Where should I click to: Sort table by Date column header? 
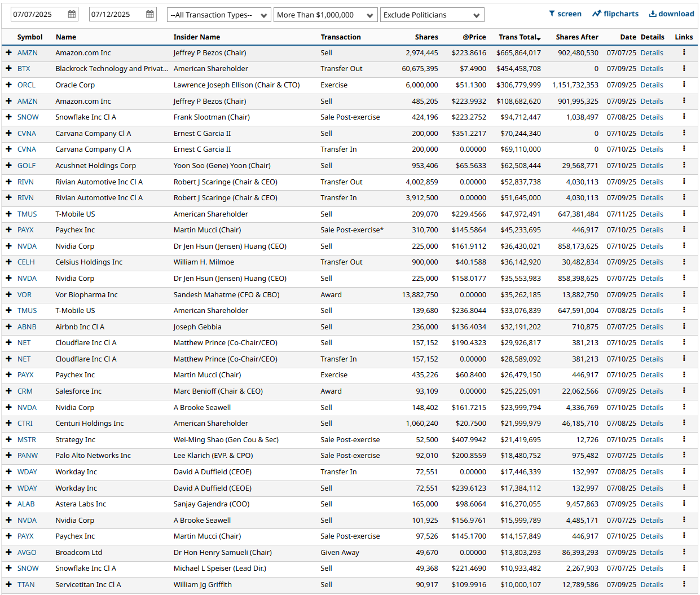tap(628, 37)
